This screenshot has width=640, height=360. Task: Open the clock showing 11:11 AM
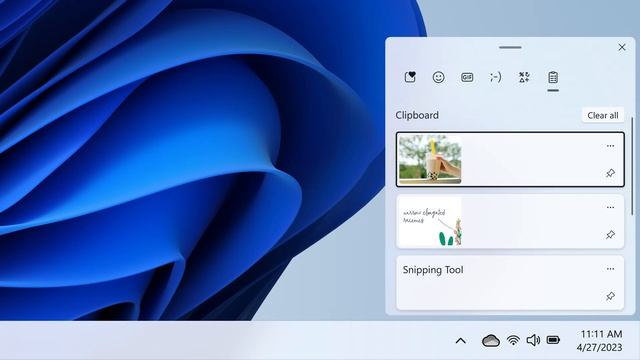click(599, 340)
